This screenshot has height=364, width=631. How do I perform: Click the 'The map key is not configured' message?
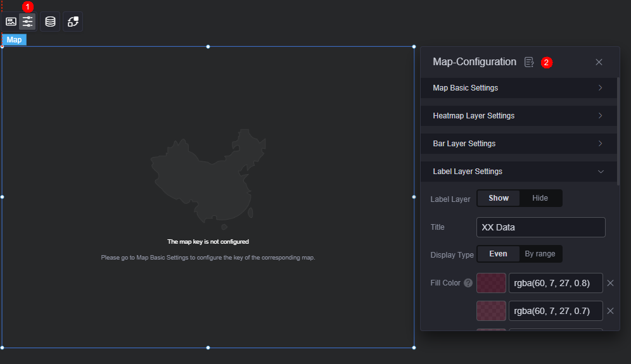(208, 242)
